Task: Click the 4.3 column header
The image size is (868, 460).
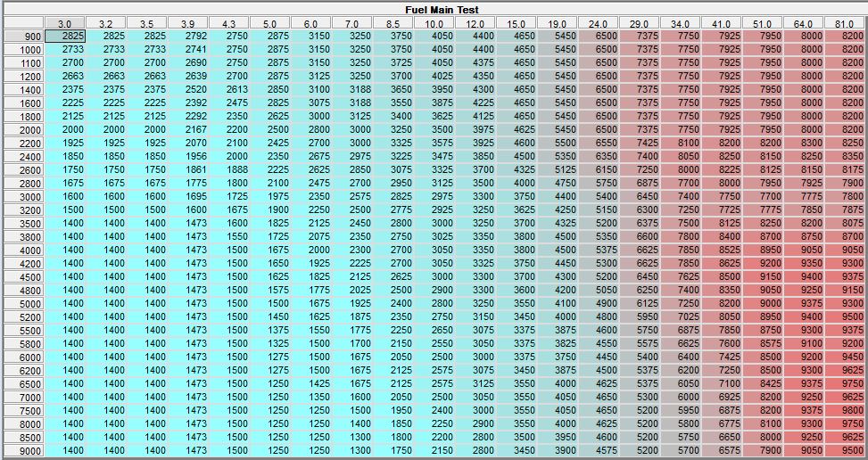Action: (x=229, y=24)
